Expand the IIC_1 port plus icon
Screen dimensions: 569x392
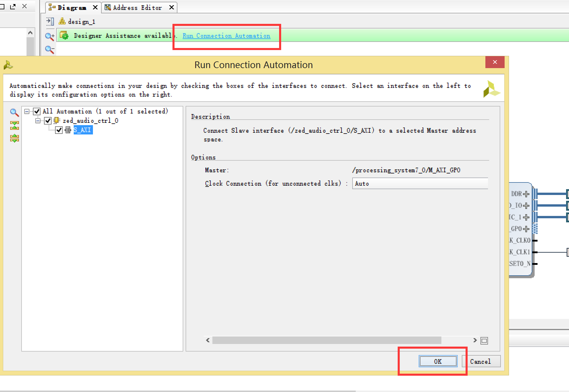(526, 217)
